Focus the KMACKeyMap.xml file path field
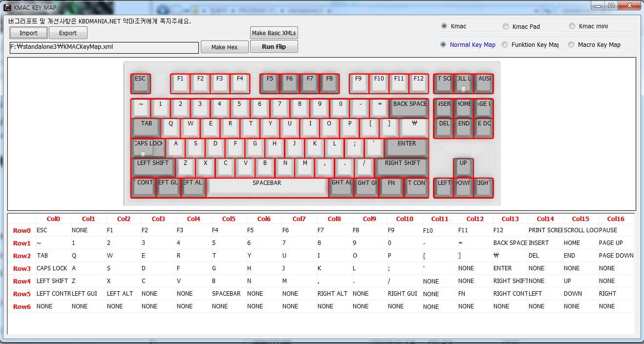The height and width of the screenshot is (344, 644). click(104, 47)
